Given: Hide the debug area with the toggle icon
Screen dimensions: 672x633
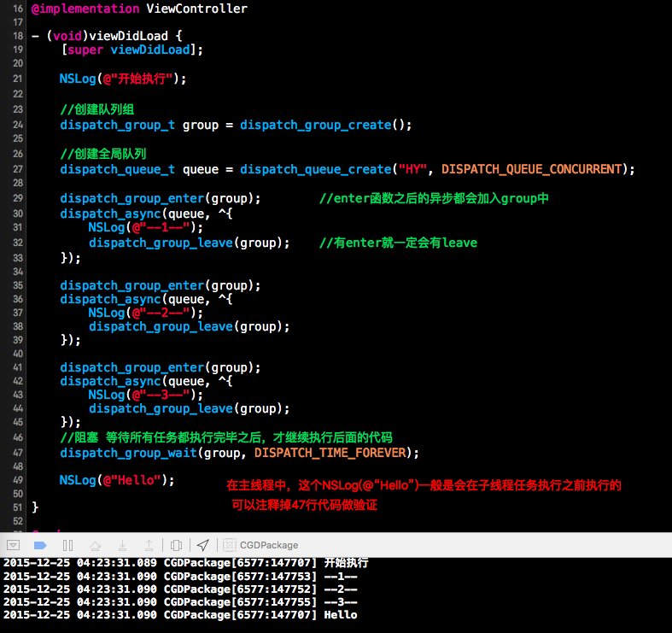Looking at the screenshot, I should coord(14,545).
